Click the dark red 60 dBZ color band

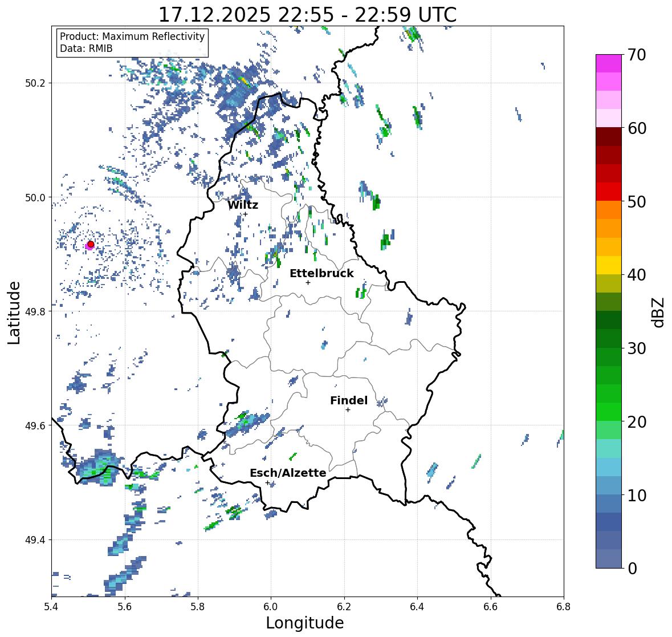tap(609, 136)
